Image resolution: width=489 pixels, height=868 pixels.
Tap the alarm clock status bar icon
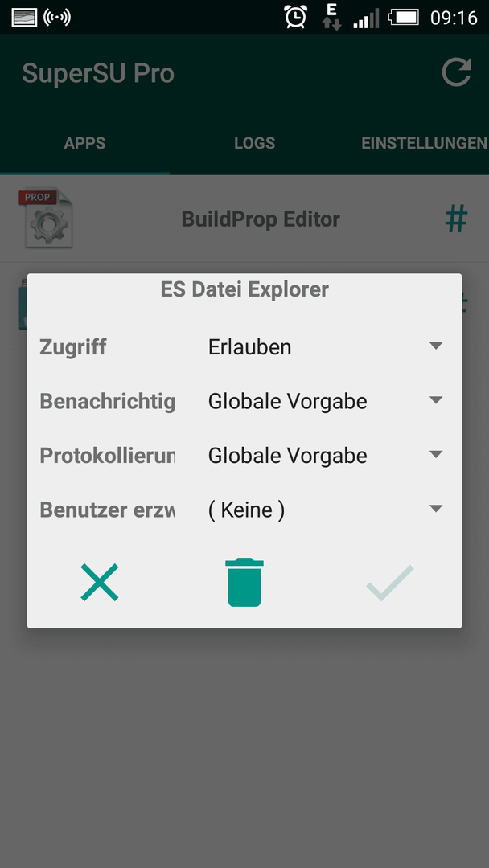(x=296, y=17)
